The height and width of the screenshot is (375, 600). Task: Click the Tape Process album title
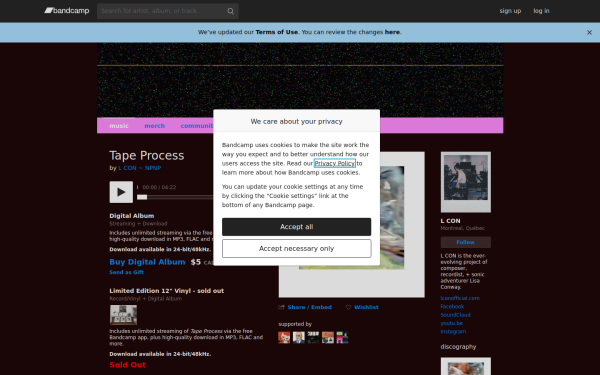pos(147,155)
